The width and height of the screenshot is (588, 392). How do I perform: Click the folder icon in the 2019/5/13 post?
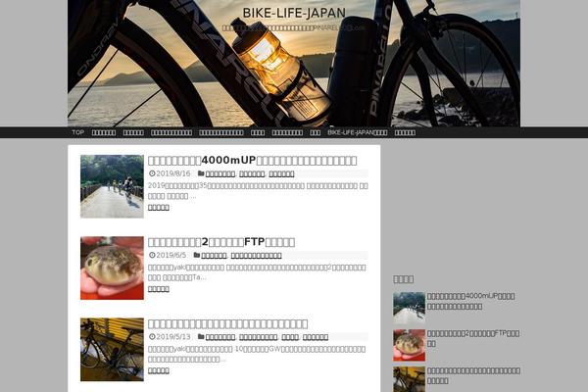[x=201, y=337]
